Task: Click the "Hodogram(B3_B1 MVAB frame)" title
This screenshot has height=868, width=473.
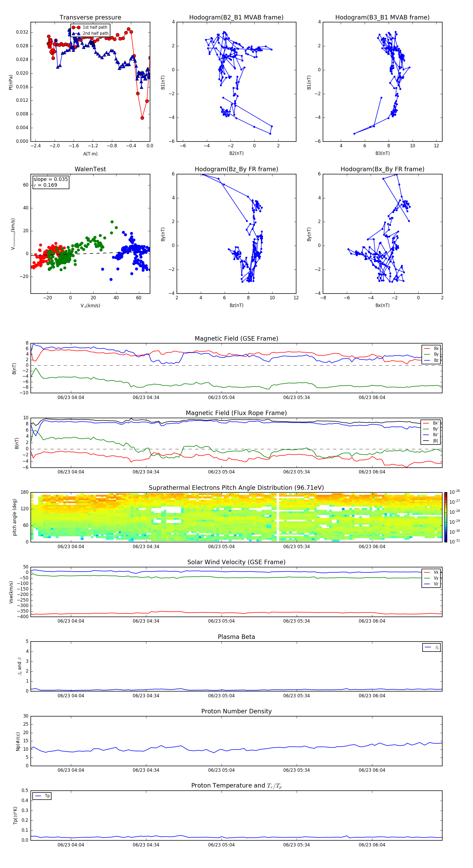Action: click(x=382, y=18)
